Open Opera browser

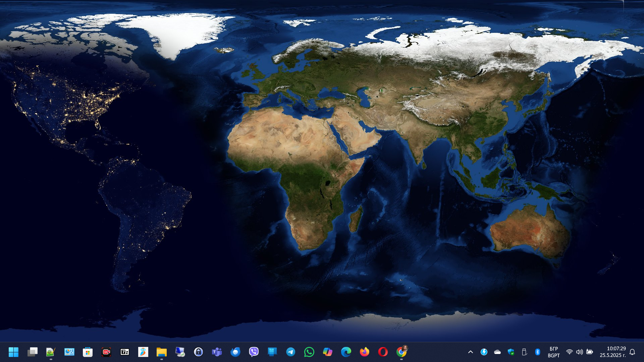pos(383,352)
